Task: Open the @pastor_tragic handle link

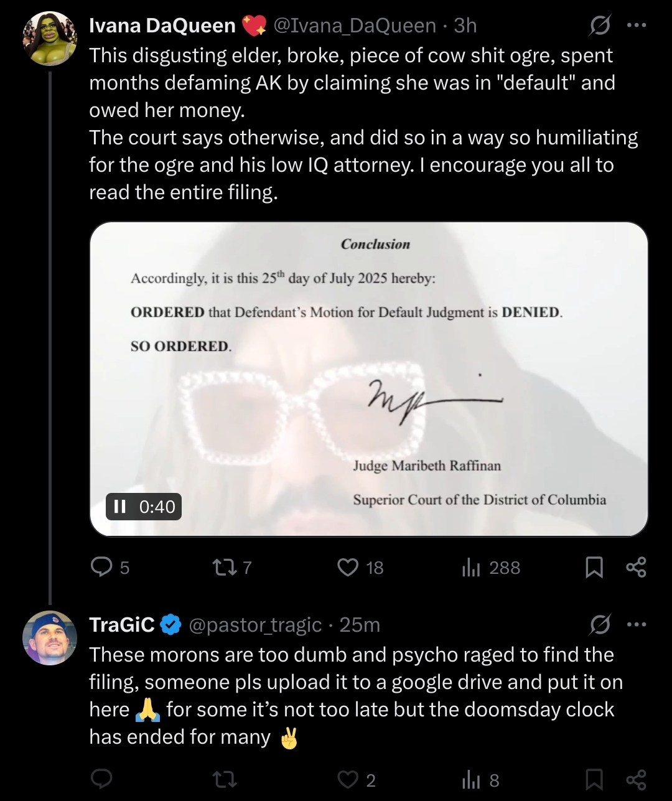Action: click(254, 624)
